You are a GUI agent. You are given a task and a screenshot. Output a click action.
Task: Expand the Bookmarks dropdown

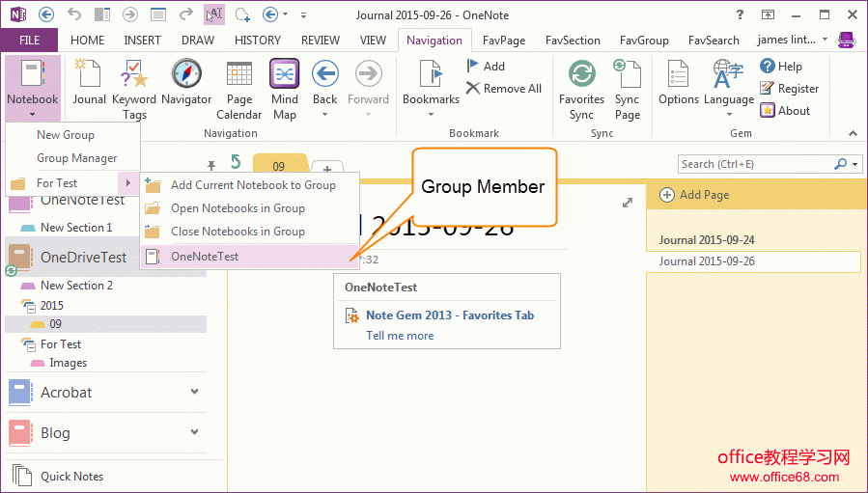[x=431, y=89]
